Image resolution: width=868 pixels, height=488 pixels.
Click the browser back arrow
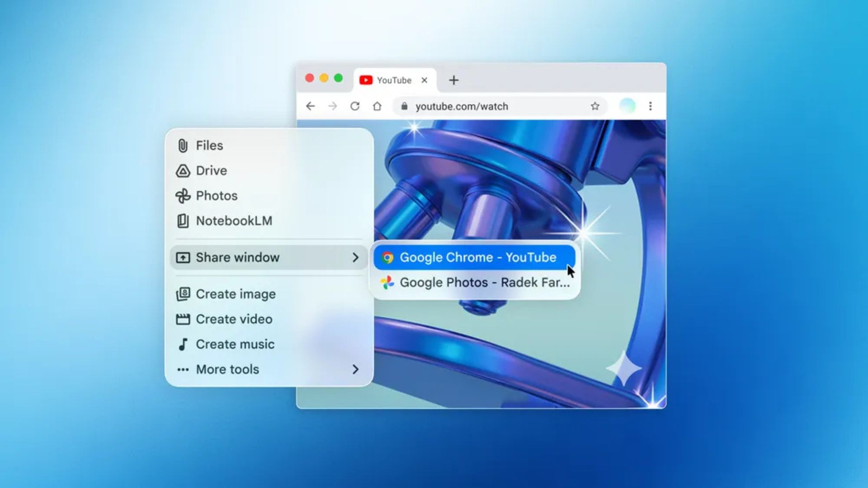(310, 106)
